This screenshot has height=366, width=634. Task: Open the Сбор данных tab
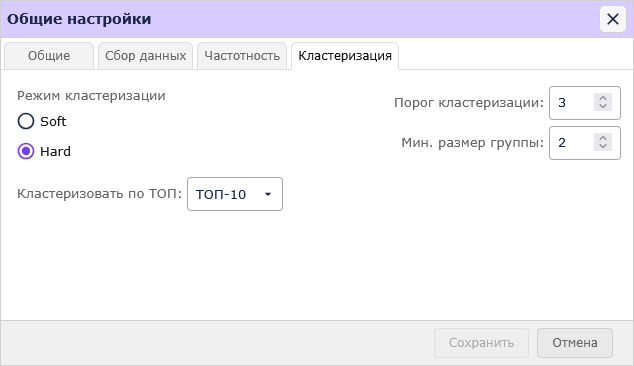tap(146, 56)
